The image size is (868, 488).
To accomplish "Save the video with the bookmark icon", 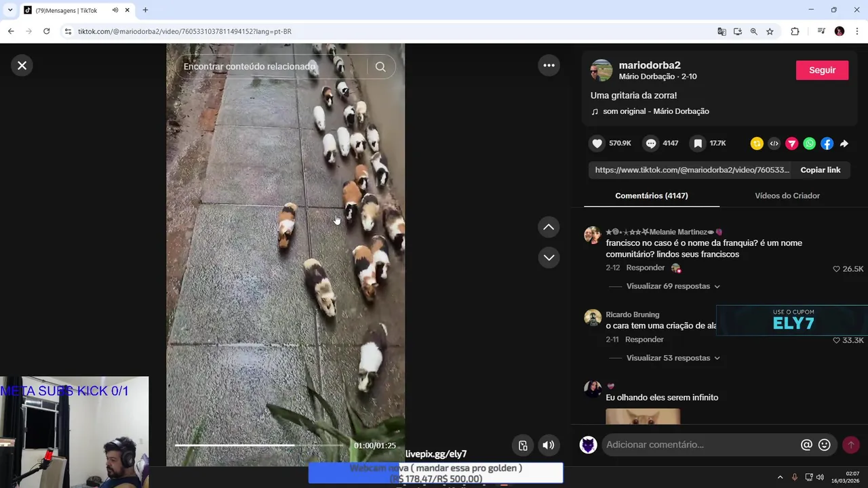I will (698, 143).
